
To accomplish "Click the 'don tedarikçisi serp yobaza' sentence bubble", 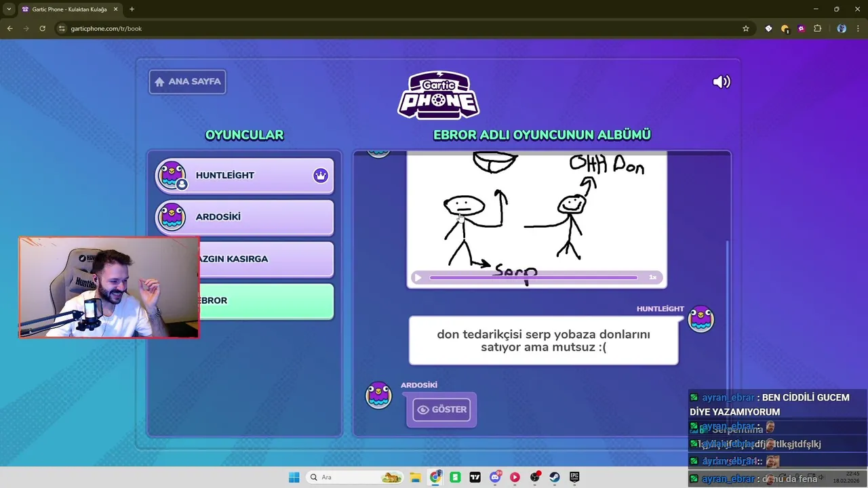I will coord(543,340).
